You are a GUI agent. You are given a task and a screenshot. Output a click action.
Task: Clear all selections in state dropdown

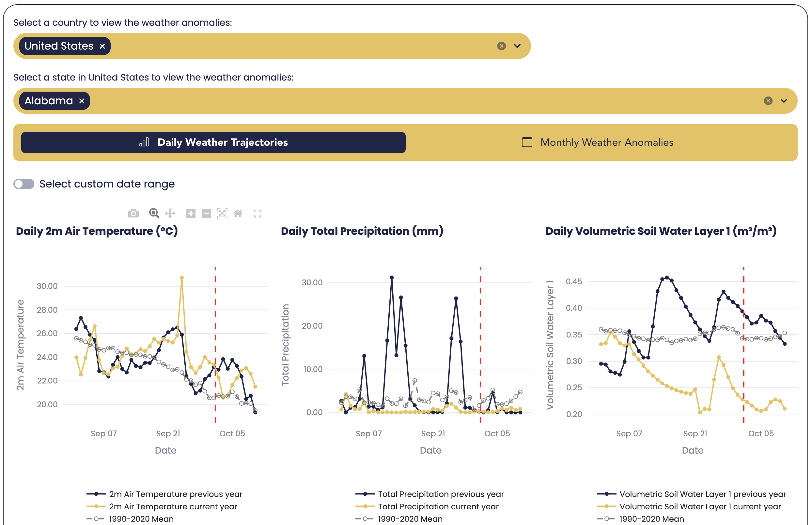pos(768,101)
